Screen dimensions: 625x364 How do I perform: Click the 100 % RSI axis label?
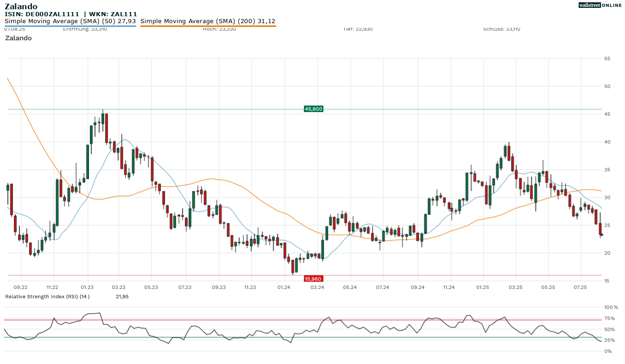click(611, 307)
